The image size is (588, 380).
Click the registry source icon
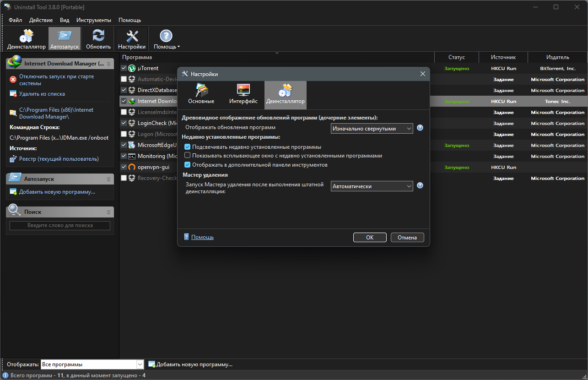point(13,159)
